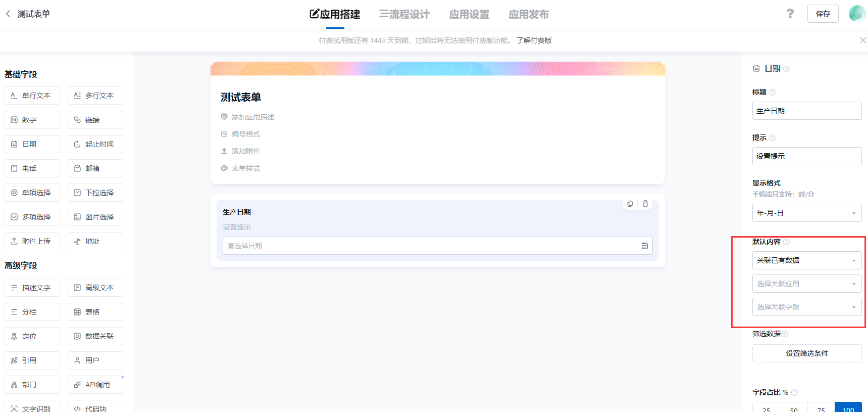Show help tooltip beside 默认内容
The height and width of the screenshot is (412, 868).
[x=786, y=242]
